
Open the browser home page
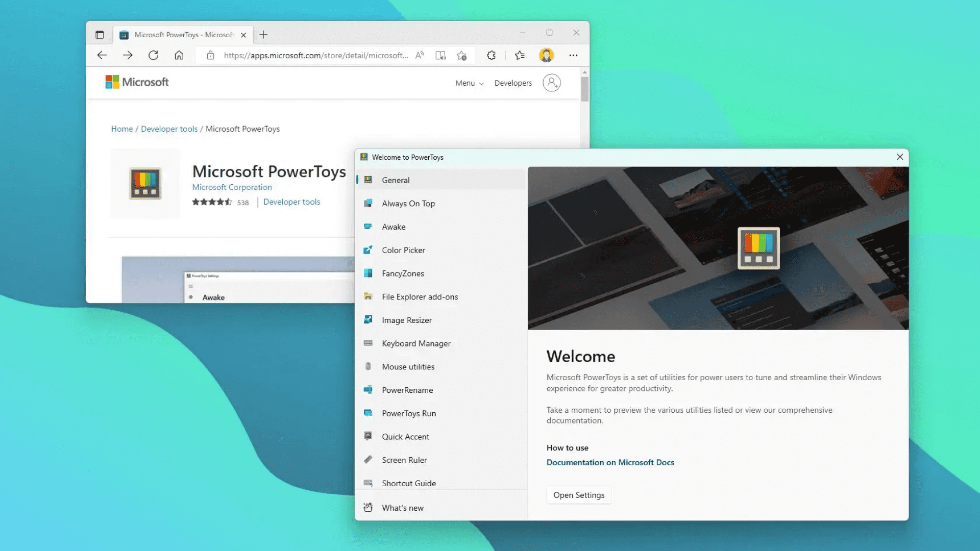click(x=179, y=55)
